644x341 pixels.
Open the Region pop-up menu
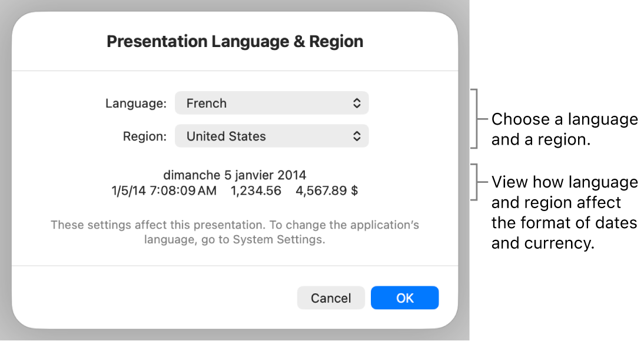pyautogui.click(x=271, y=136)
